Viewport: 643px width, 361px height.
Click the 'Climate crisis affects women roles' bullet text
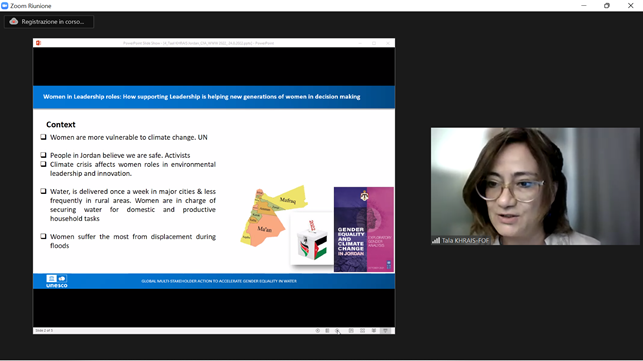coord(133,169)
